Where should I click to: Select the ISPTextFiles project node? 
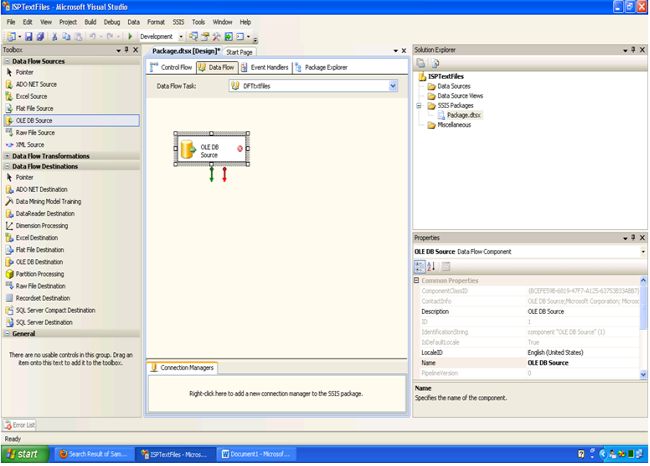441,77
